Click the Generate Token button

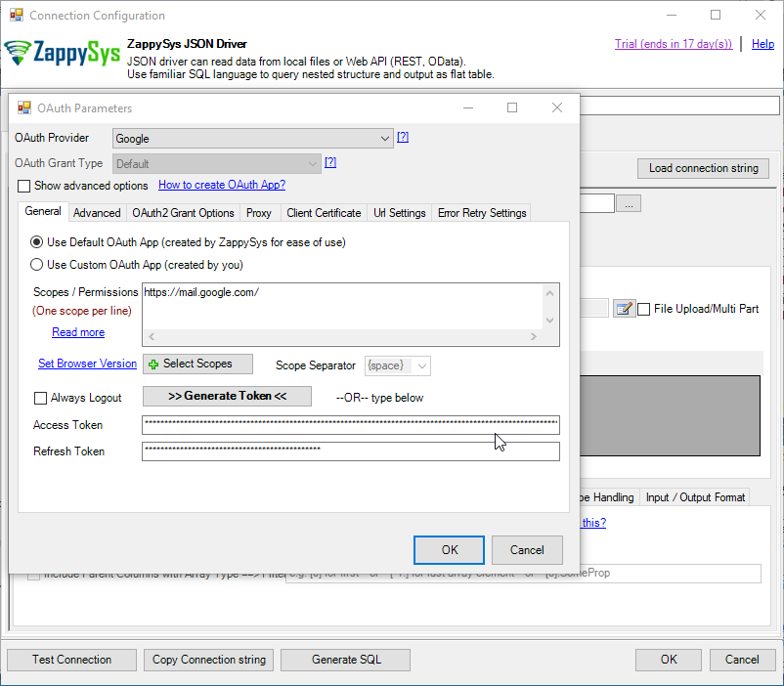227,396
